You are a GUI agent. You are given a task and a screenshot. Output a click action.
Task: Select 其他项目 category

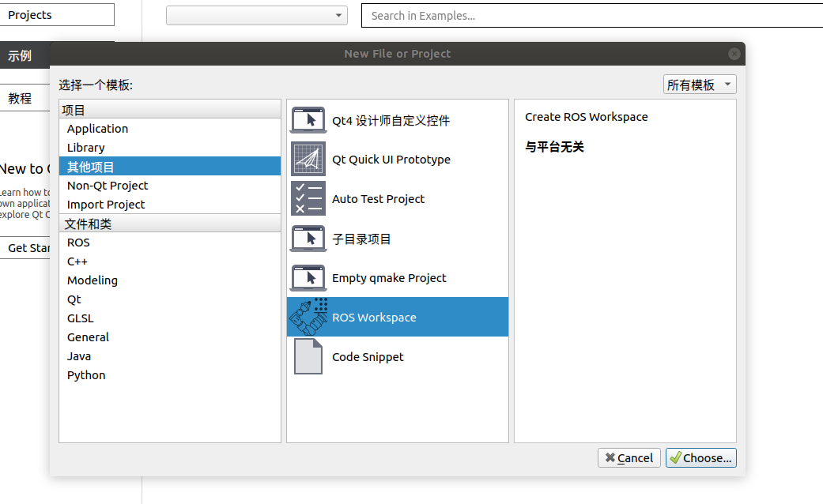170,166
